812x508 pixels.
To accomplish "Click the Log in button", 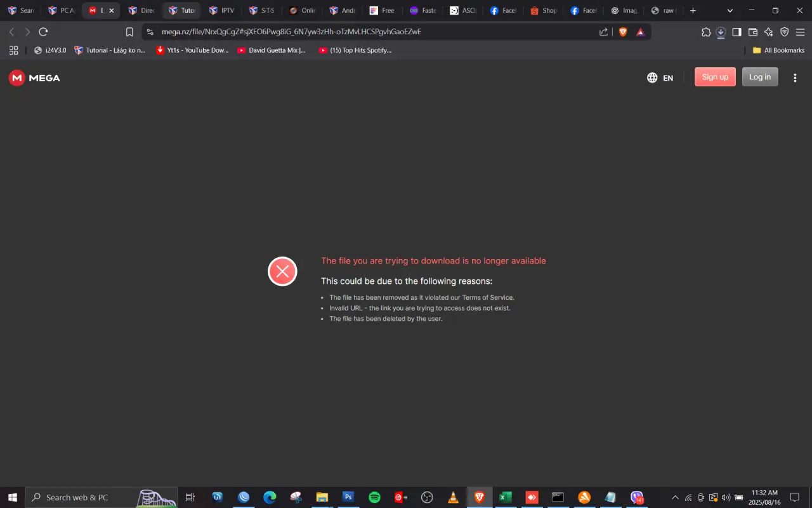I will coord(760,77).
